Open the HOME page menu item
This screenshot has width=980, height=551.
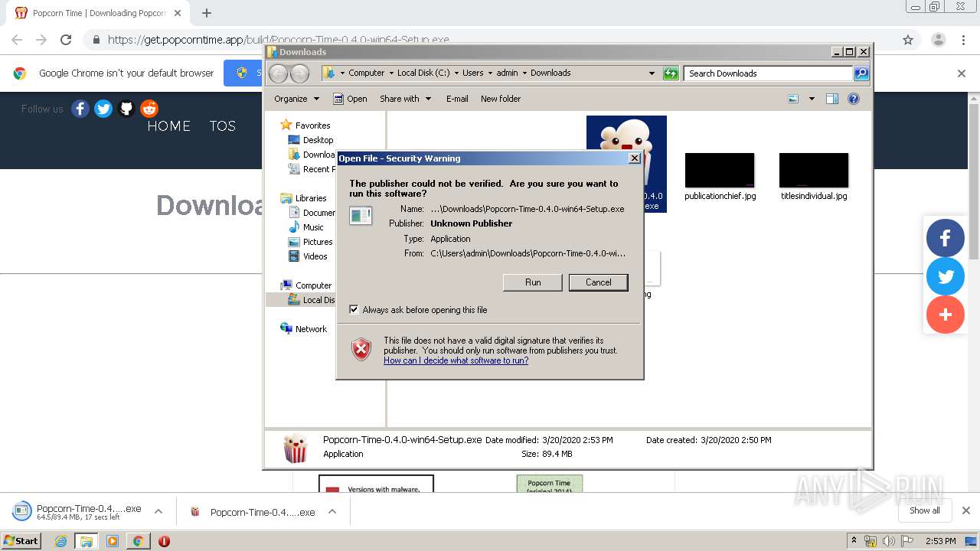169,126
